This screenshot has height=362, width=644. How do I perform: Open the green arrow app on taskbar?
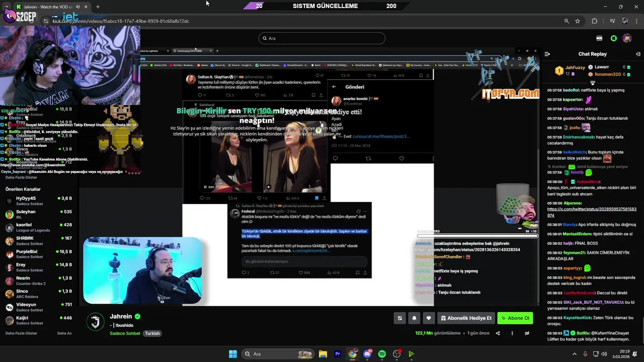coord(412,354)
